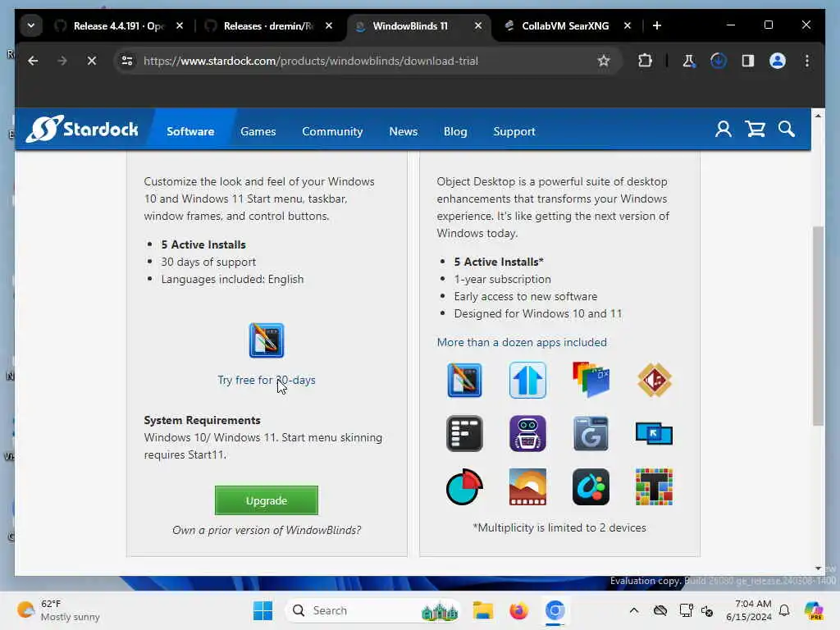This screenshot has width=840, height=630.
Task: Click the taskbar Search box
Action: 373,610
